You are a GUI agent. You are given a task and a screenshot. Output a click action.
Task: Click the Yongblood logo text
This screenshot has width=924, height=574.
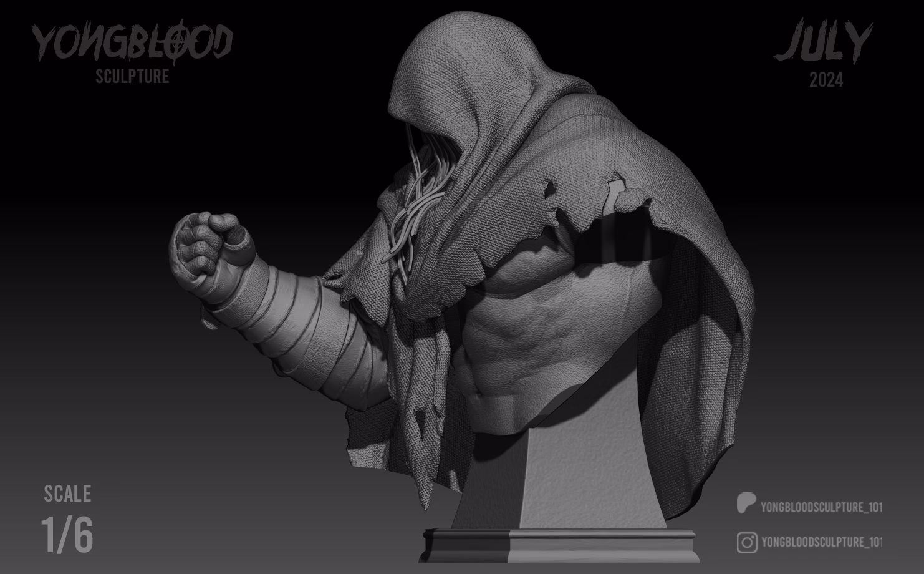[x=132, y=43]
